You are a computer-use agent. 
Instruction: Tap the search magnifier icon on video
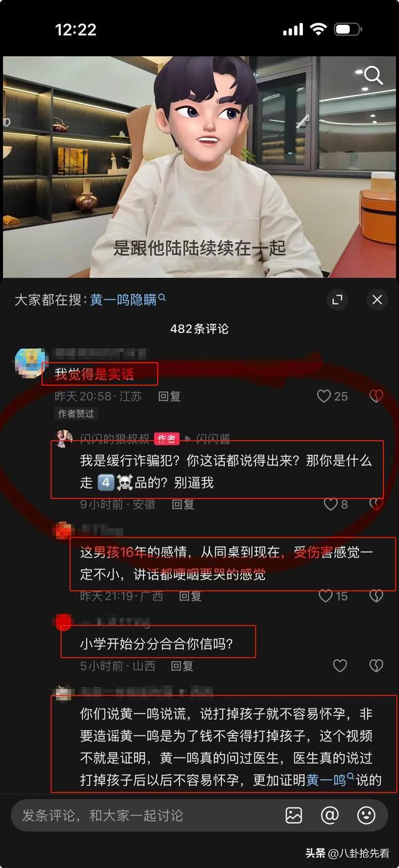pyautogui.click(x=373, y=76)
